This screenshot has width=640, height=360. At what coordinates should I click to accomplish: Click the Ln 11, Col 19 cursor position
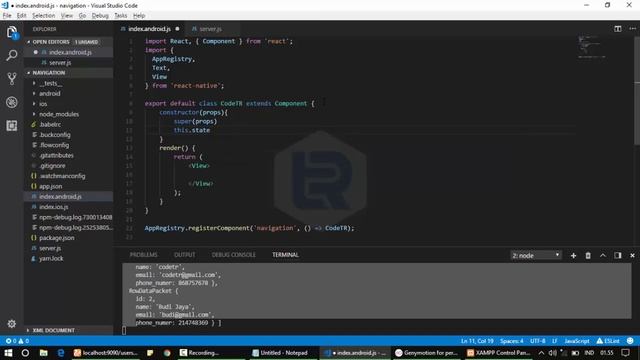477,341
